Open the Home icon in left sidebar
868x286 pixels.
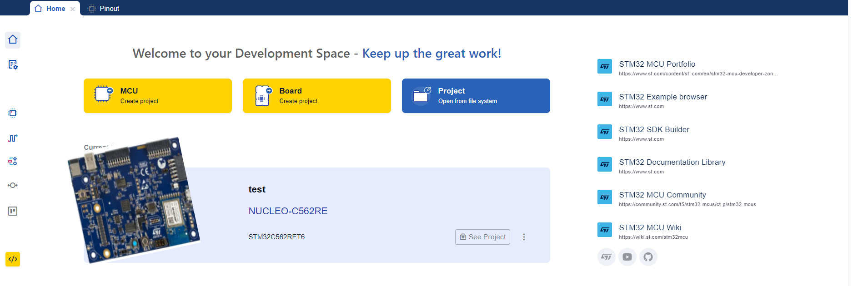(13, 40)
